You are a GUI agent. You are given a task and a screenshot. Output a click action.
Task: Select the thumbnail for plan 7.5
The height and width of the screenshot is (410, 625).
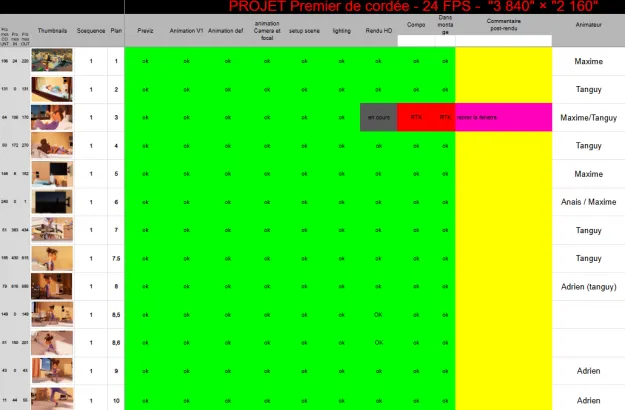[x=52, y=258]
